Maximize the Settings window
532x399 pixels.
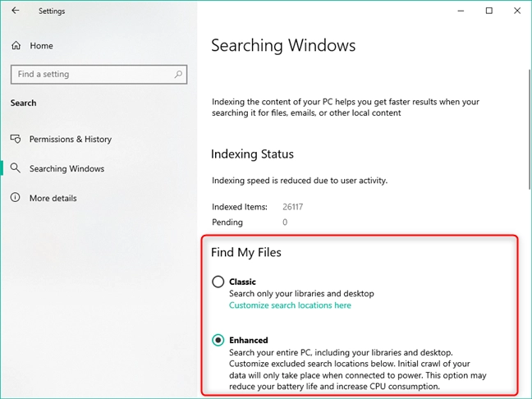[x=489, y=11]
